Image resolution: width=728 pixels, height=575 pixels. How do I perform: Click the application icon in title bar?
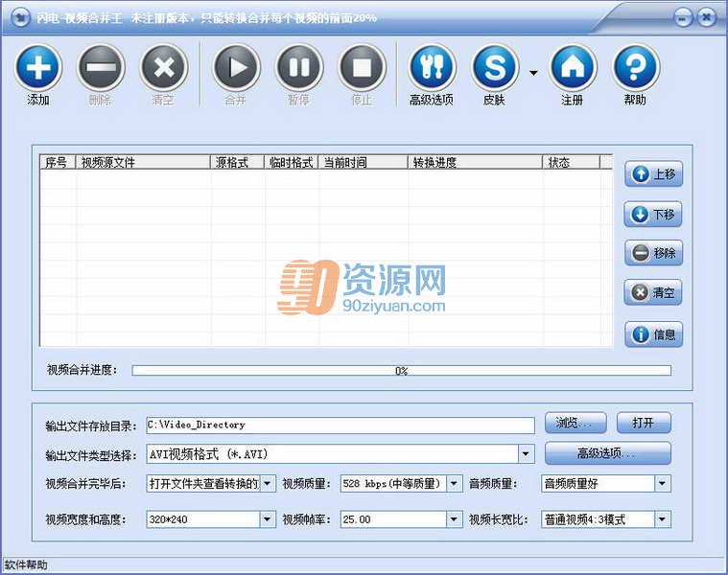[x=20, y=17]
